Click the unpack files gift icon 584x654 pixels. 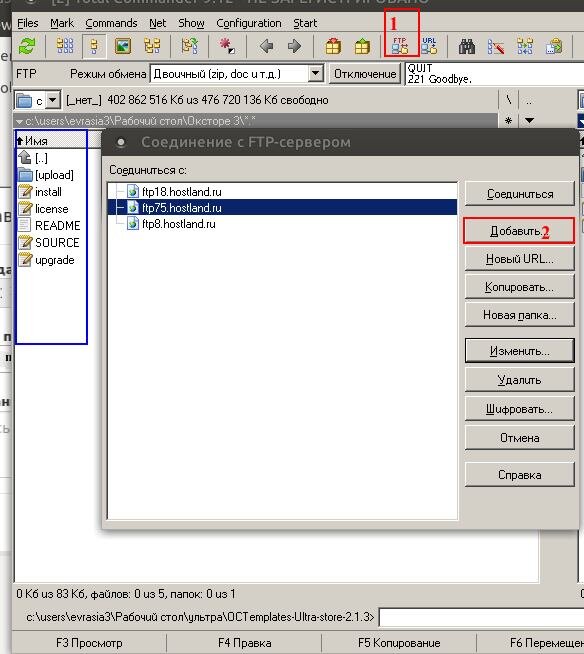pyautogui.click(x=362, y=46)
